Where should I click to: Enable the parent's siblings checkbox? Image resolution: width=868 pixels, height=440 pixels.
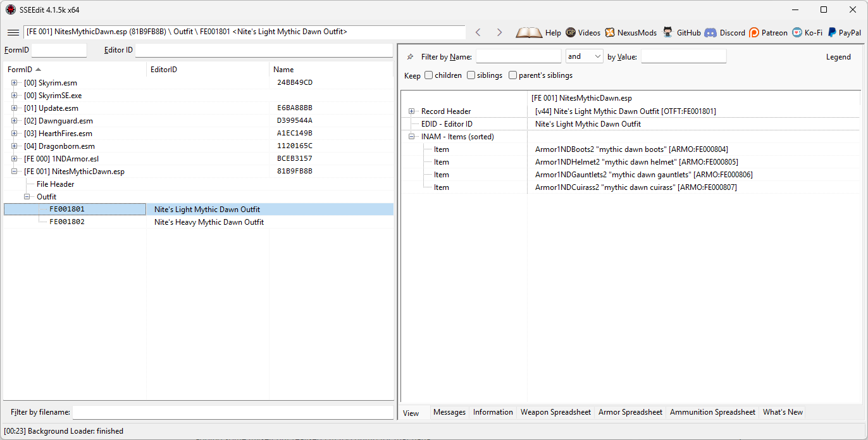[513, 75]
